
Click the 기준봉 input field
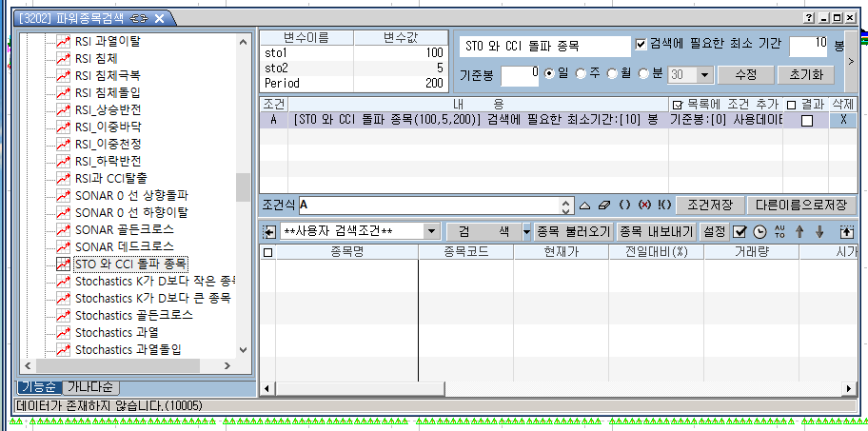pyautogui.click(x=521, y=74)
